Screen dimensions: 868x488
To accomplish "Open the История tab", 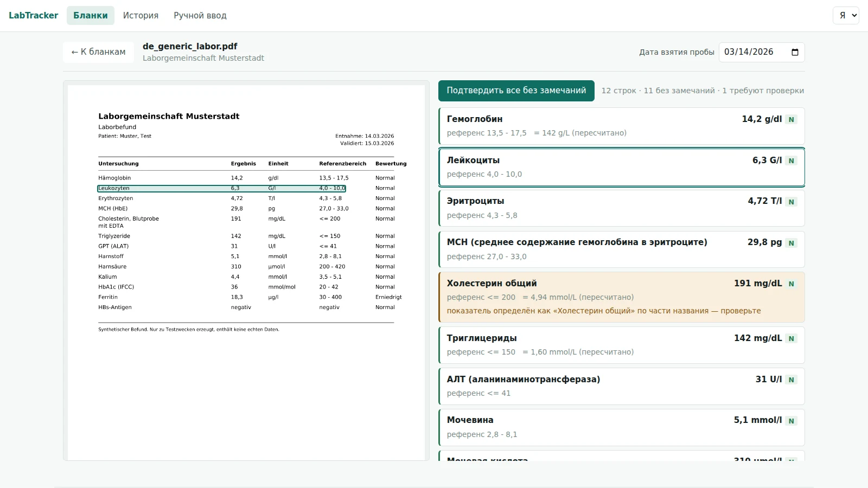I will (141, 16).
